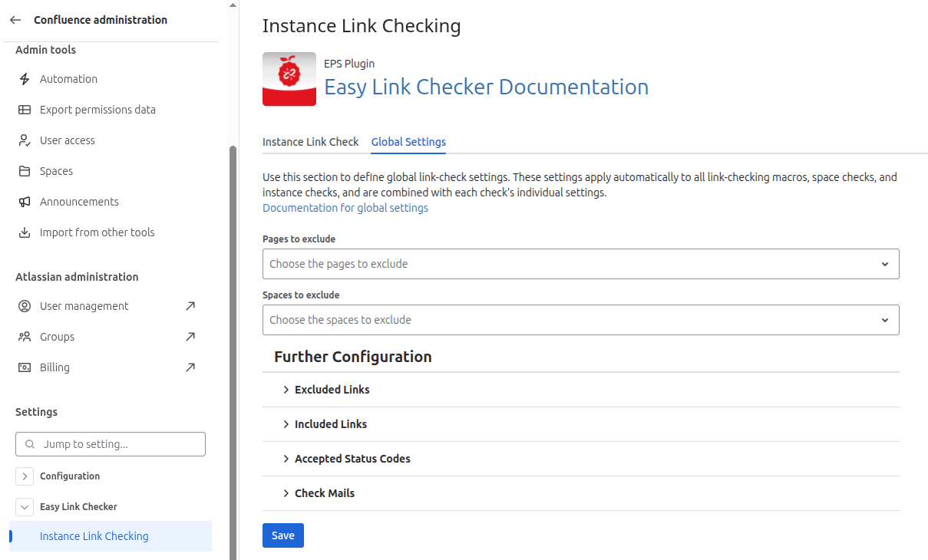Select Instance Link Checking in sidebar
This screenshot has height=560, width=928.
[x=111, y=536]
